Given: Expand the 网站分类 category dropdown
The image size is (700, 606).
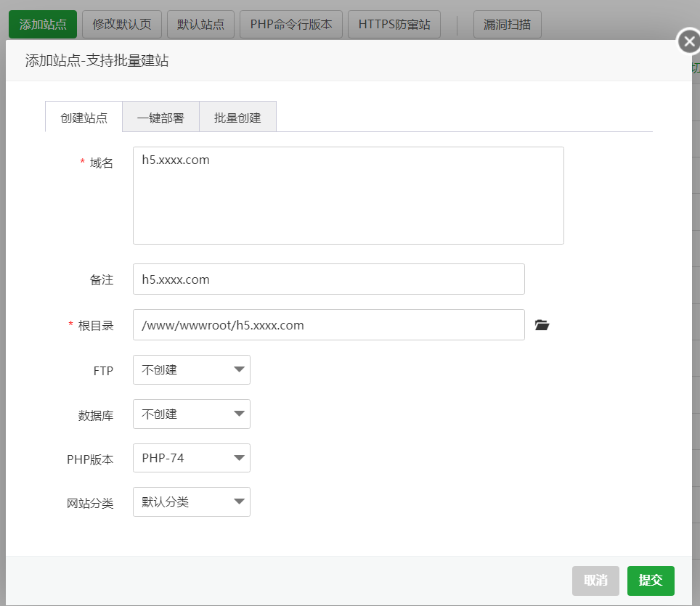Looking at the screenshot, I should (x=192, y=502).
